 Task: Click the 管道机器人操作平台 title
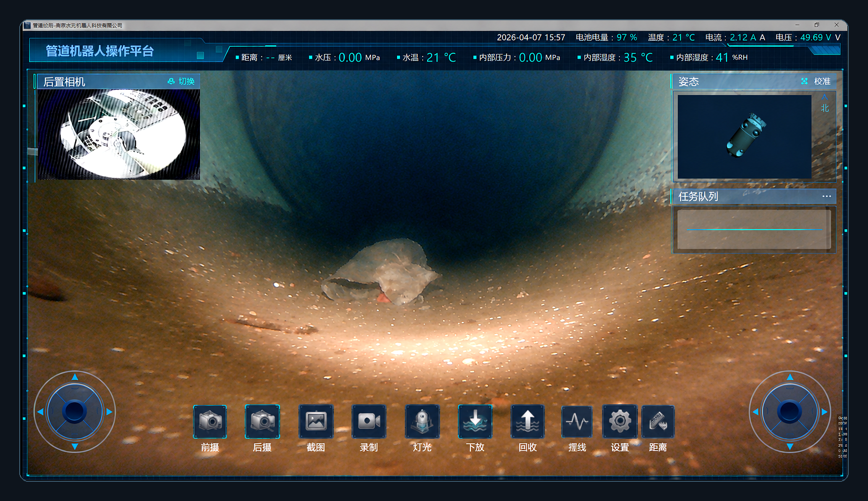point(100,51)
